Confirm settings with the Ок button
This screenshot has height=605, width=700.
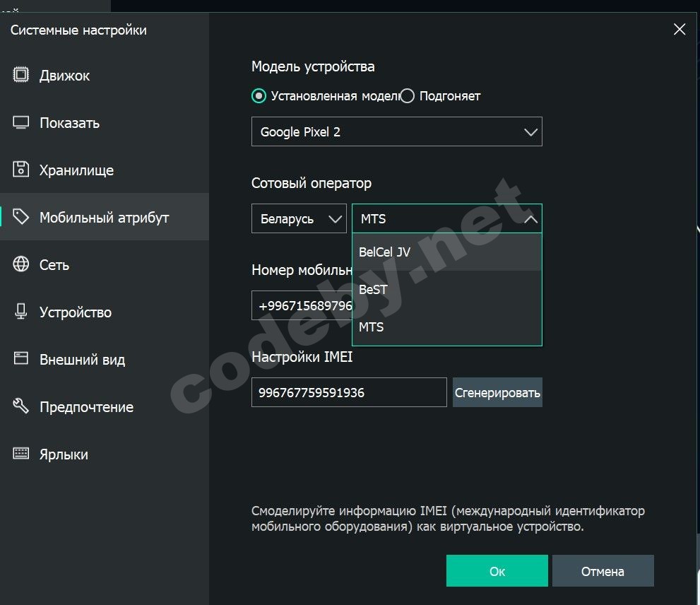coord(497,570)
